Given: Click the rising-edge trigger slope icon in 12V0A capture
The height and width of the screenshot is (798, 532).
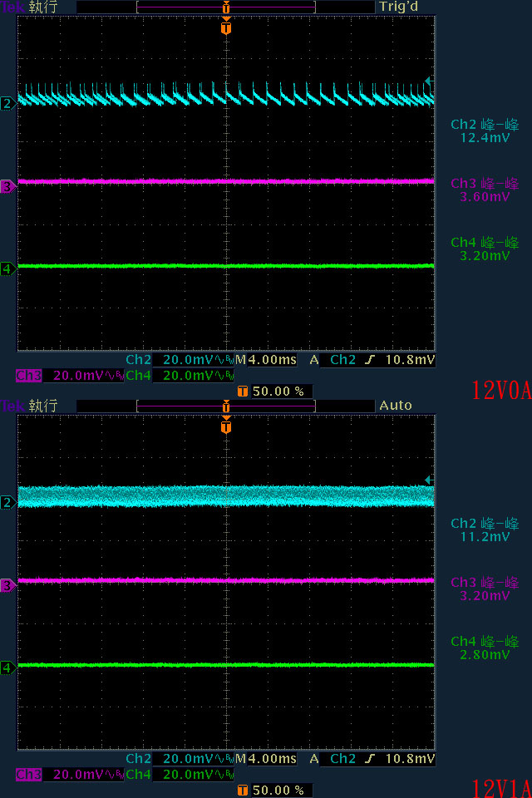Looking at the screenshot, I should point(370,360).
